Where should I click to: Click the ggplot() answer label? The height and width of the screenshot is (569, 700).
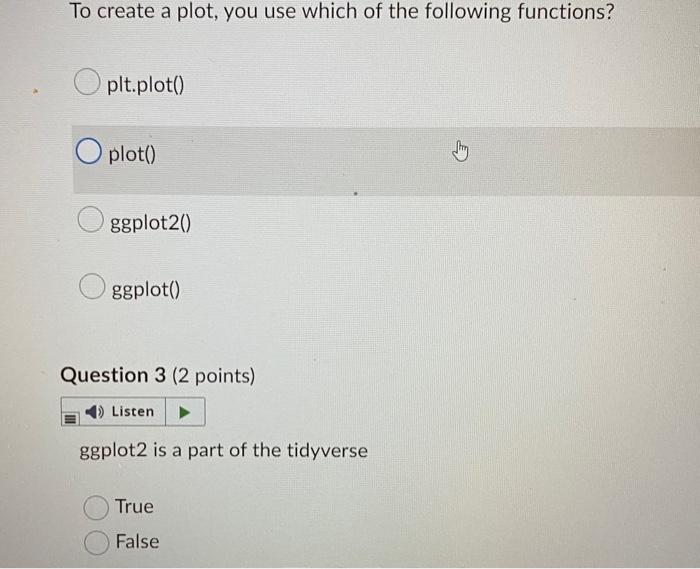click(146, 290)
